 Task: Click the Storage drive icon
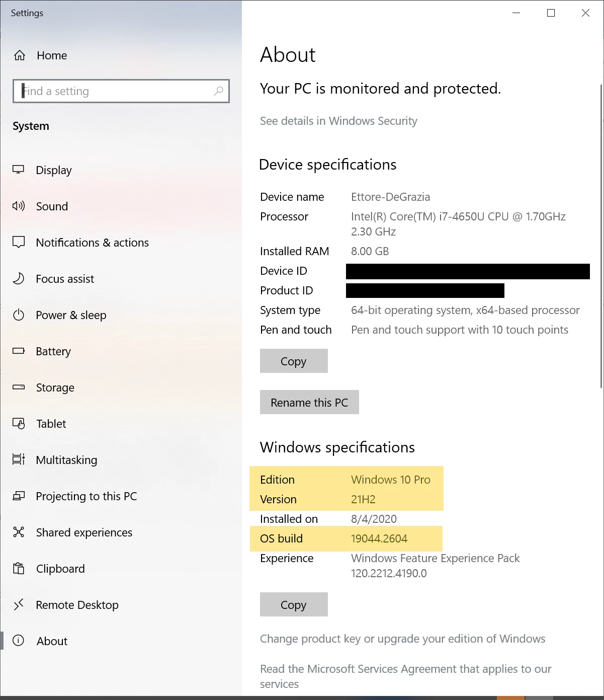coord(19,387)
